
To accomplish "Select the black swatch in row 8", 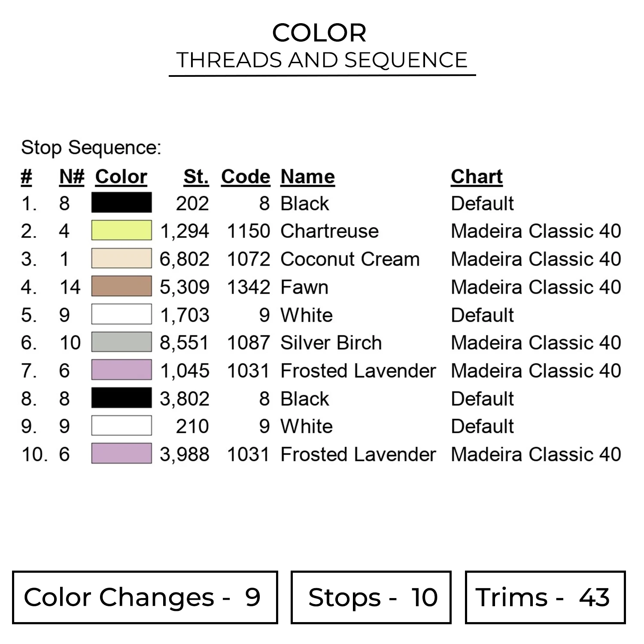I will point(122,398).
